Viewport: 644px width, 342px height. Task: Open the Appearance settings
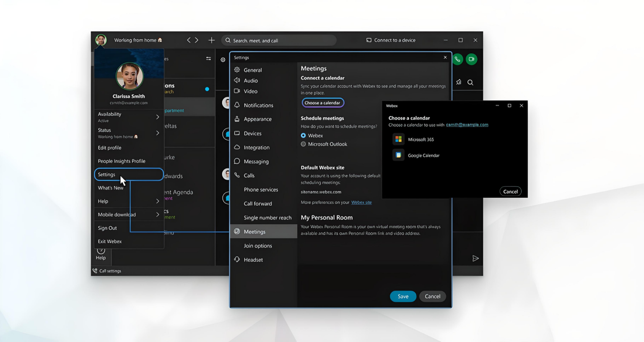[x=258, y=119]
